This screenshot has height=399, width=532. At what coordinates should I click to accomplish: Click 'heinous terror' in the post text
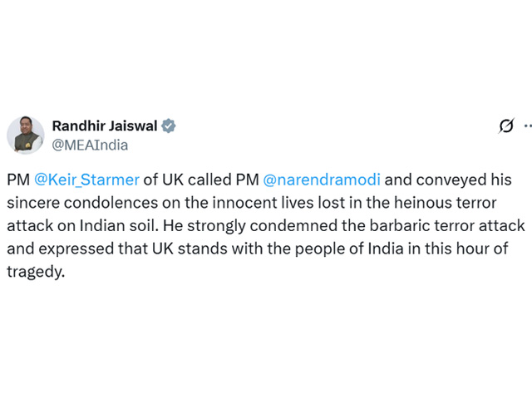click(446, 203)
